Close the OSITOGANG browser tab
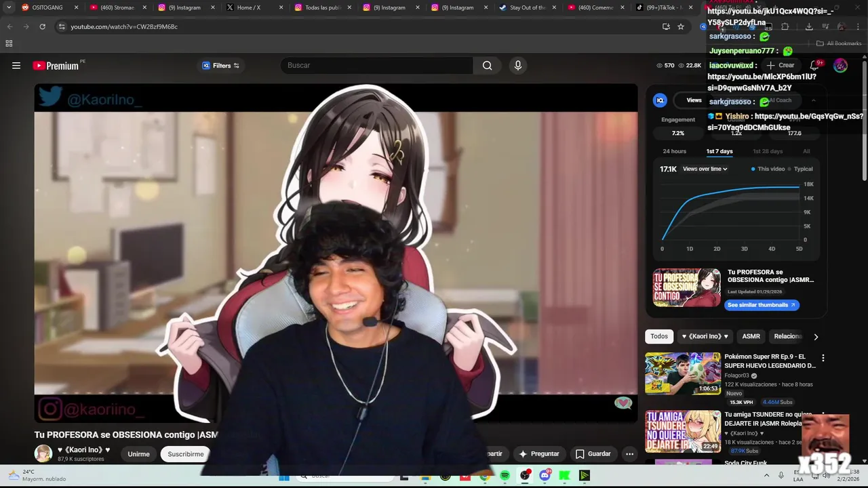 (76, 7)
